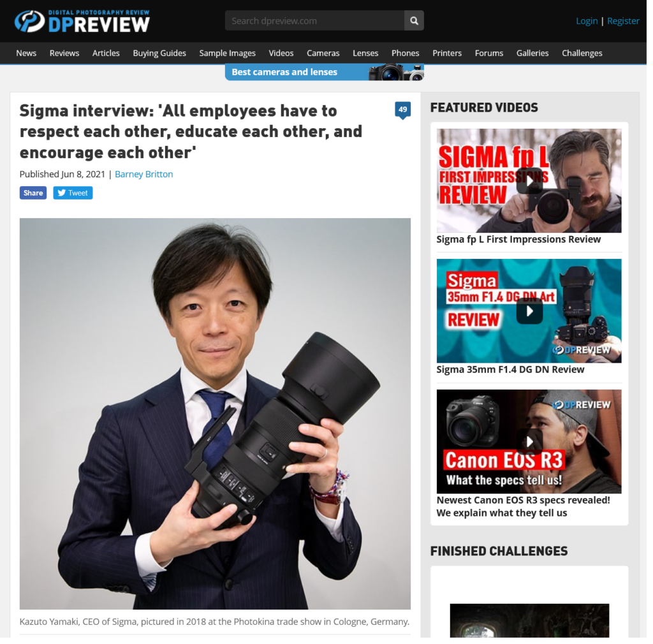Click the search magnifier button
The height and width of the screenshot is (644, 653).
414,21
